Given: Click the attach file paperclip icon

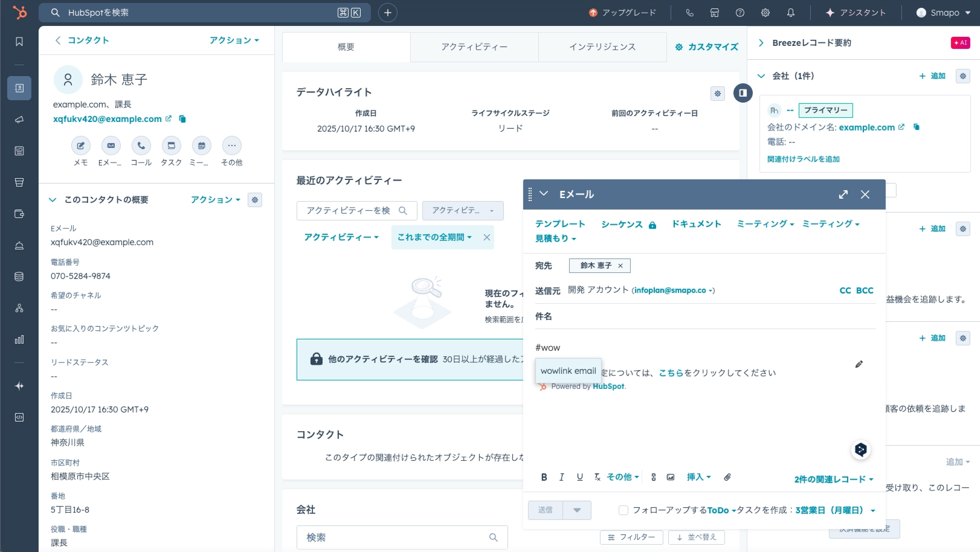Looking at the screenshot, I should click(727, 477).
